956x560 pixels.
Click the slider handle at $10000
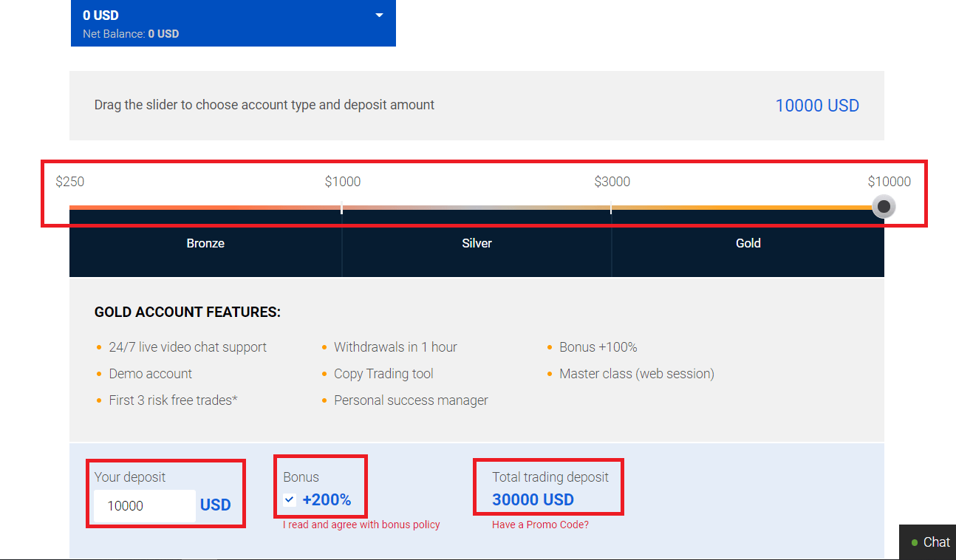884,206
